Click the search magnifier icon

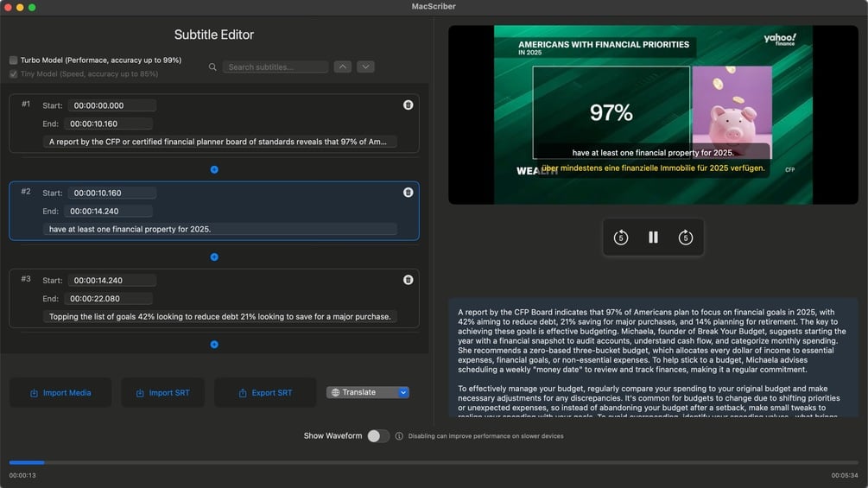[x=212, y=67]
